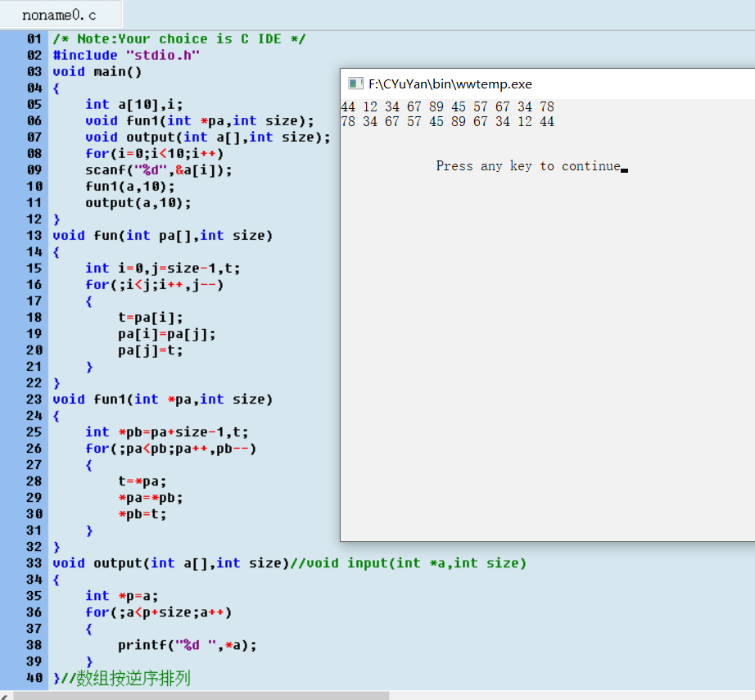Click the 'fun1(a,10);' call
755x700 pixels.
[x=130, y=187]
